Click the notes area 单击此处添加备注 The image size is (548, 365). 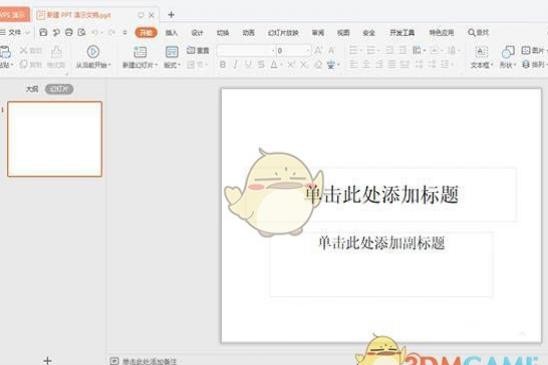(150, 361)
